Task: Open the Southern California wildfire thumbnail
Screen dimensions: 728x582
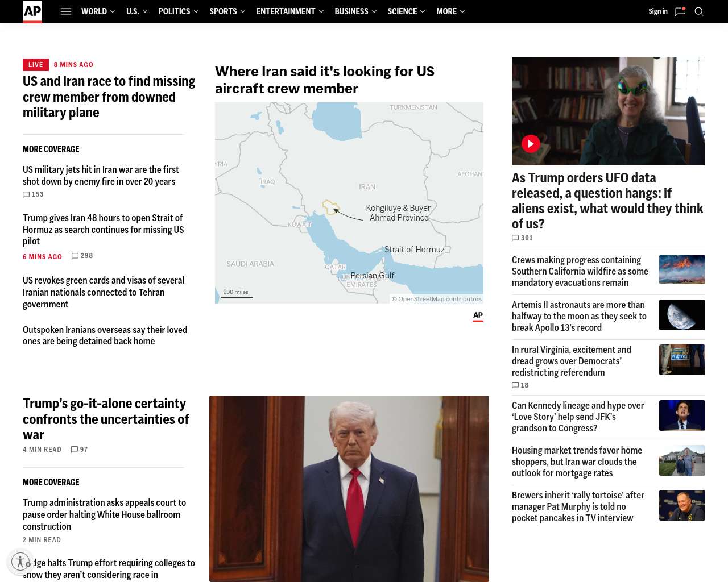Action: 682,269
